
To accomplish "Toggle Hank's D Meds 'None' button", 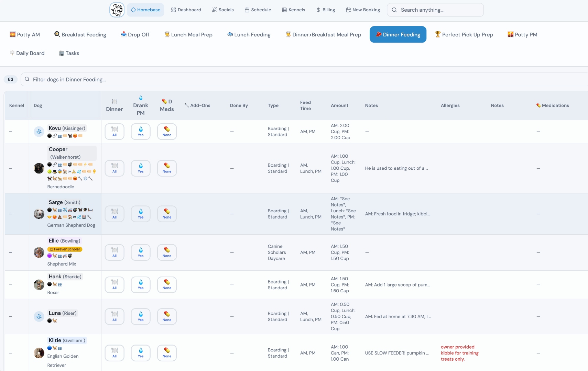I will point(167,285).
